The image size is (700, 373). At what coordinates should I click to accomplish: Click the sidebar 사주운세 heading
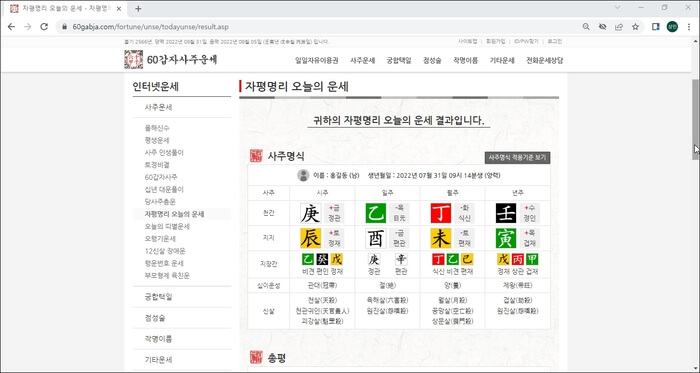click(x=158, y=108)
